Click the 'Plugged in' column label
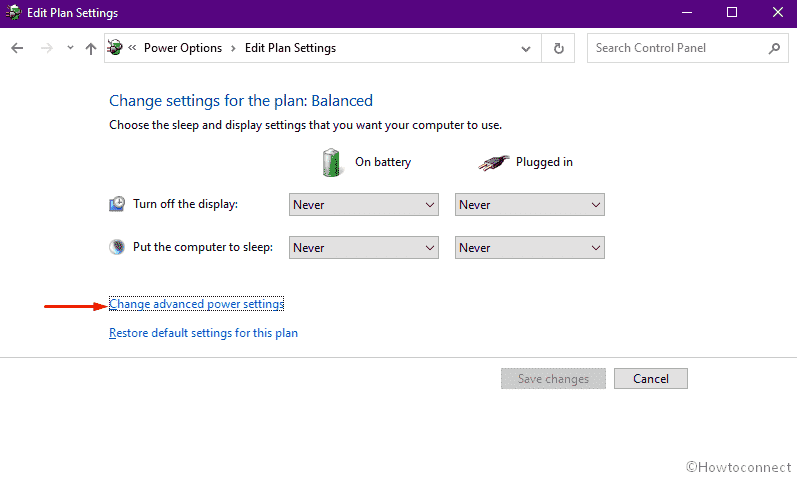 point(544,162)
